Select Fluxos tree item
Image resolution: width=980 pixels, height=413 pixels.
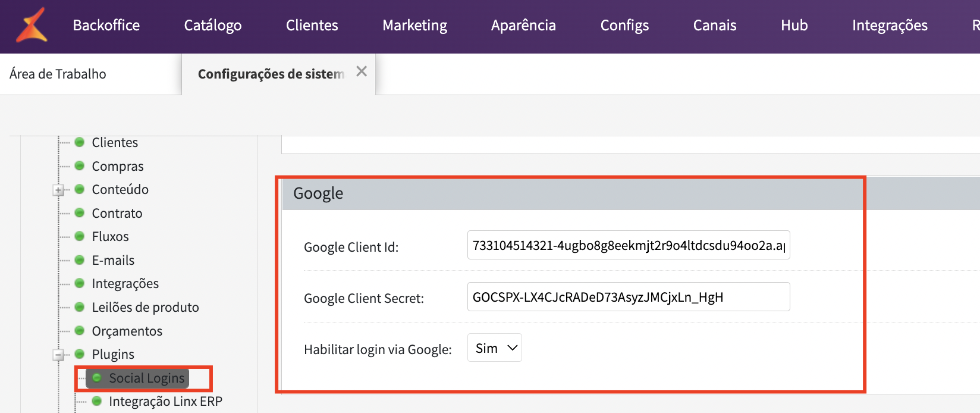110,237
